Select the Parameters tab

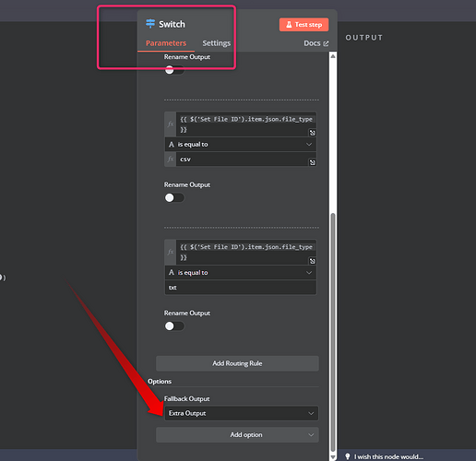166,43
